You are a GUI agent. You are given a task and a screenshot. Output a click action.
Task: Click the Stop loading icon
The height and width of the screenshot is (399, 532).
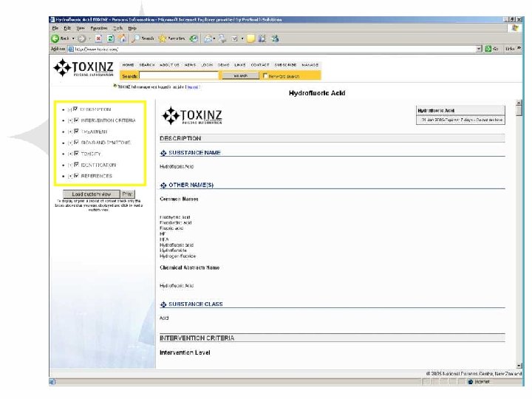click(x=98, y=38)
